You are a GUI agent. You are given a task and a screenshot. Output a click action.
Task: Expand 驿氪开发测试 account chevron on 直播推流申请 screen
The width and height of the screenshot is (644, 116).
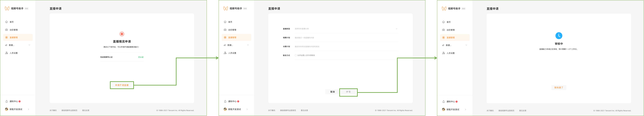[x=28, y=109]
